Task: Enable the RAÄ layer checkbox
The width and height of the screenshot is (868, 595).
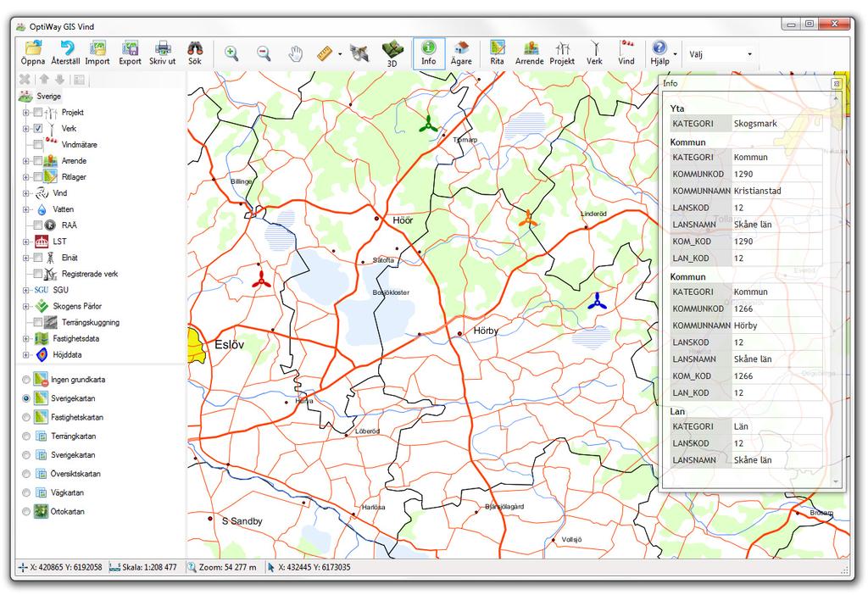Action: (x=37, y=225)
